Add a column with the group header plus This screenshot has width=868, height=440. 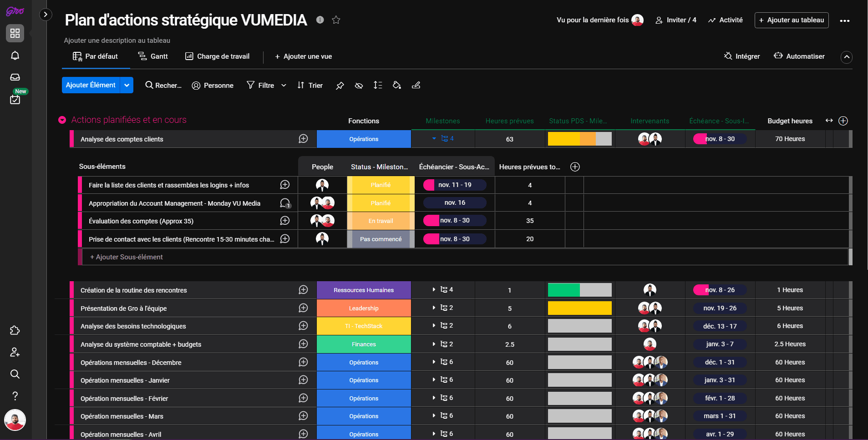tap(843, 121)
